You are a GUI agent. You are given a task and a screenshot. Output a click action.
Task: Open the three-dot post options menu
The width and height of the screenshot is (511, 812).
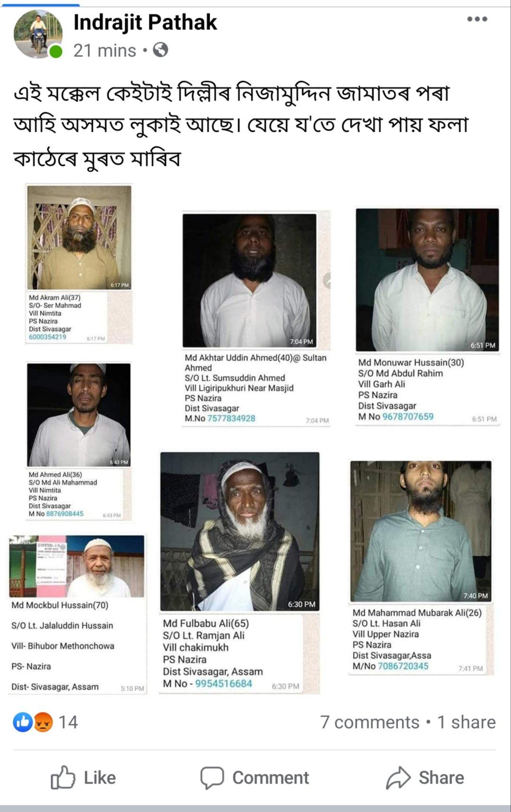477,19
